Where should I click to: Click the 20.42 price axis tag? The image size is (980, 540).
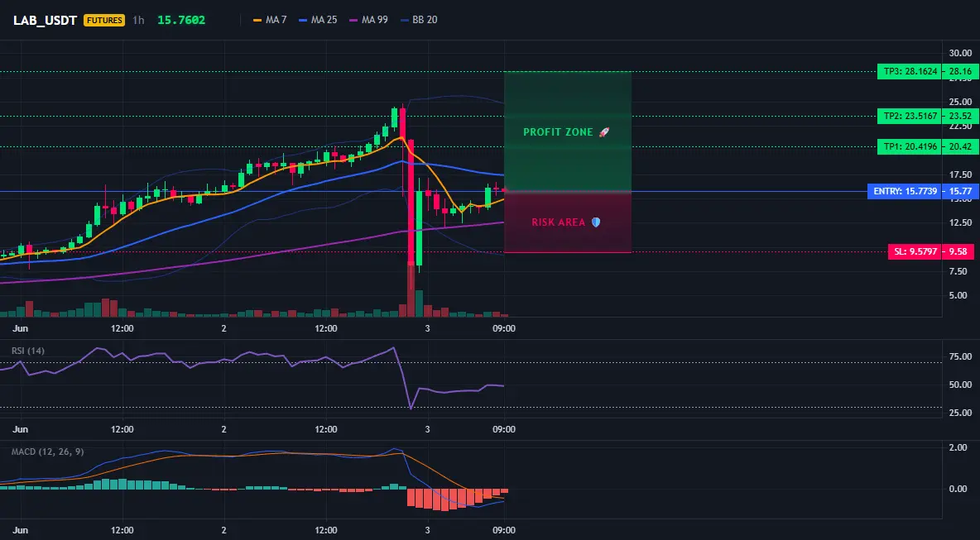(x=960, y=147)
